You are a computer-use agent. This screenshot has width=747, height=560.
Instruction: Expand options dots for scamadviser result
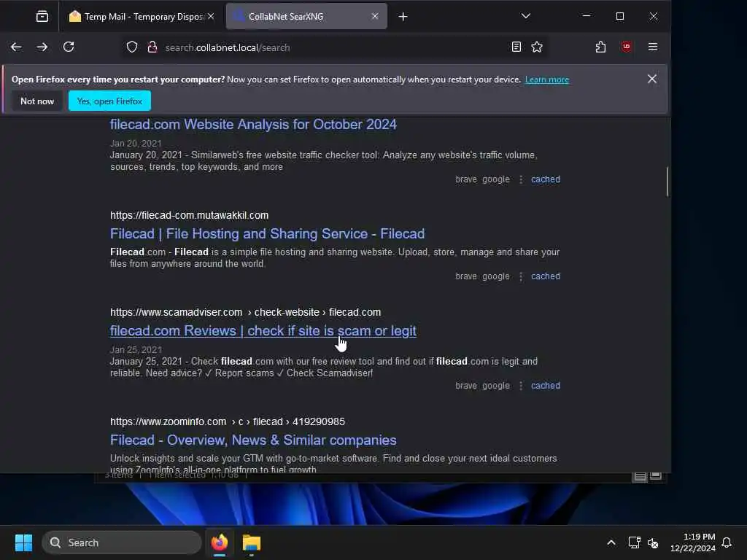pyautogui.click(x=521, y=386)
